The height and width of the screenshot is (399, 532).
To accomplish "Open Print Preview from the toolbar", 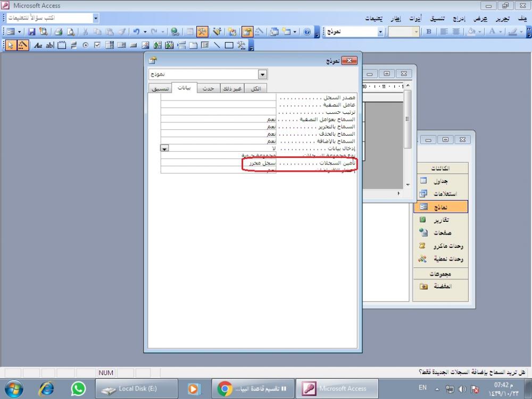I will click(71, 32).
